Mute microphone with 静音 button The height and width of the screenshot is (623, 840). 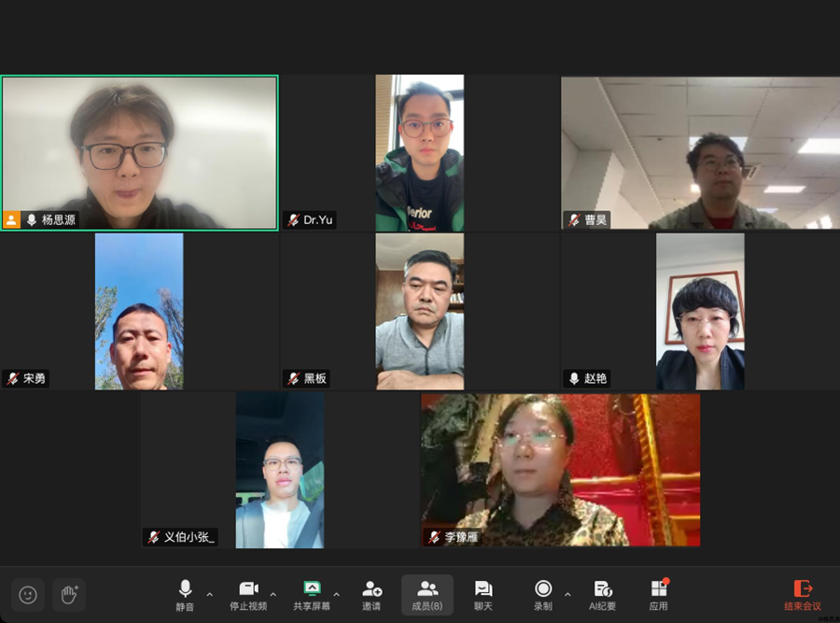point(185,595)
